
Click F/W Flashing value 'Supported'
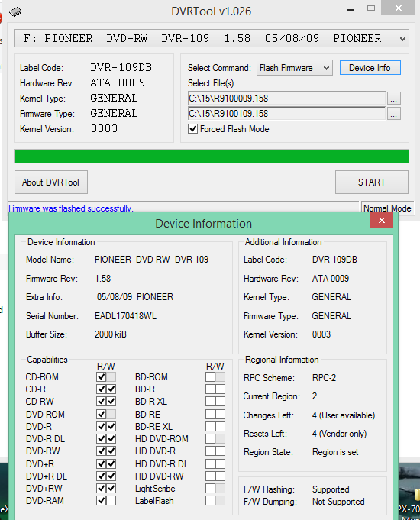point(331,489)
